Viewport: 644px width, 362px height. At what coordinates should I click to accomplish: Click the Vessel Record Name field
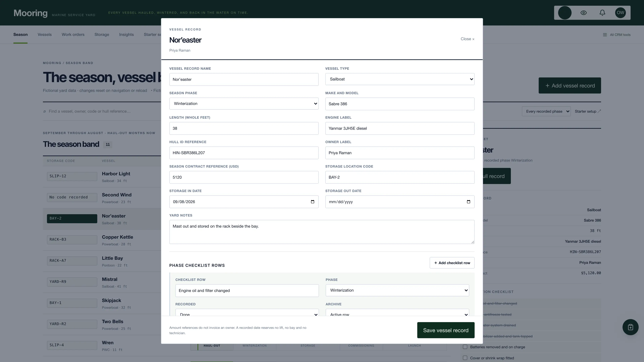(x=244, y=79)
